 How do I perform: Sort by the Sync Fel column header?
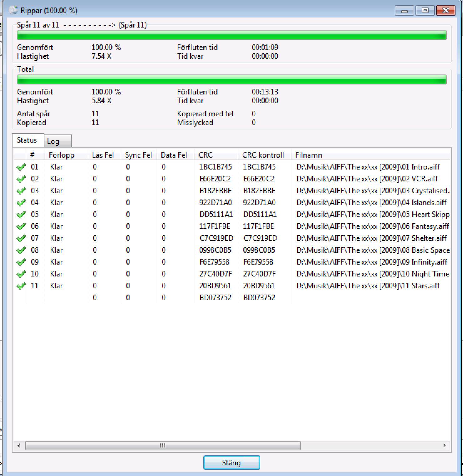(139, 155)
